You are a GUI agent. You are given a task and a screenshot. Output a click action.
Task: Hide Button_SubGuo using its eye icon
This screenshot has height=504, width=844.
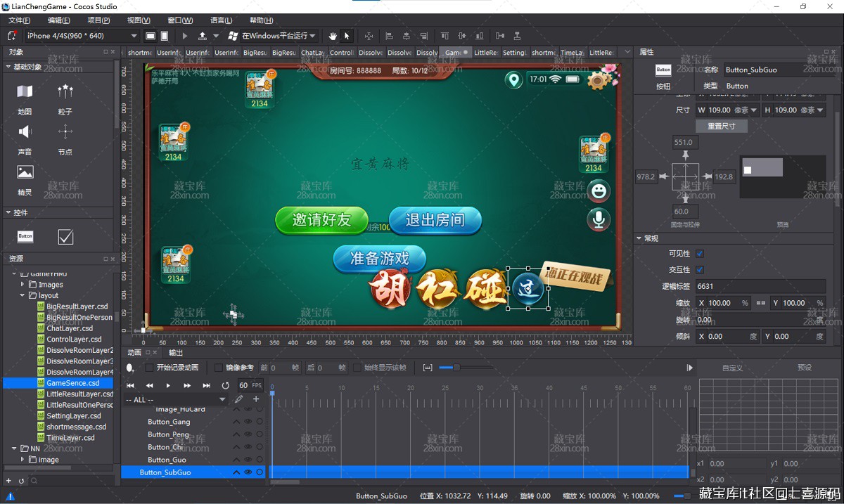pos(248,472)
